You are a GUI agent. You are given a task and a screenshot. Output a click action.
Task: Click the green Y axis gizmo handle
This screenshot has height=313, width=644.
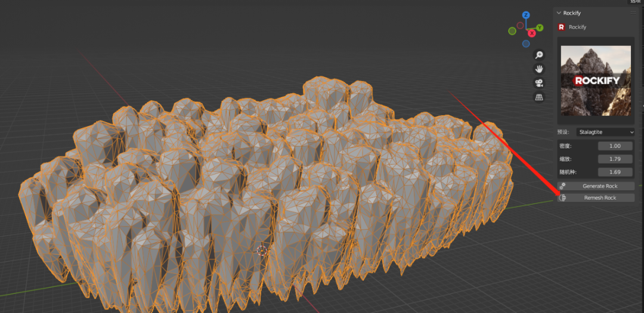[540, 27]
